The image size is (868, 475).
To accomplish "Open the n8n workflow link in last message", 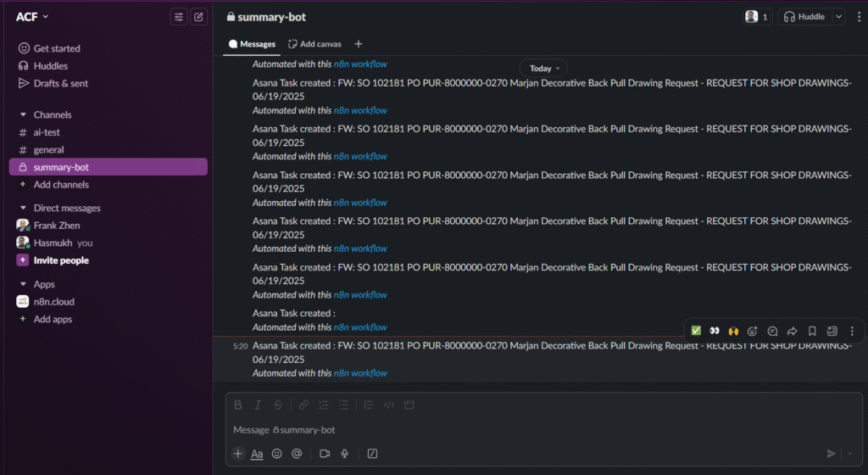I will (360, 373).
